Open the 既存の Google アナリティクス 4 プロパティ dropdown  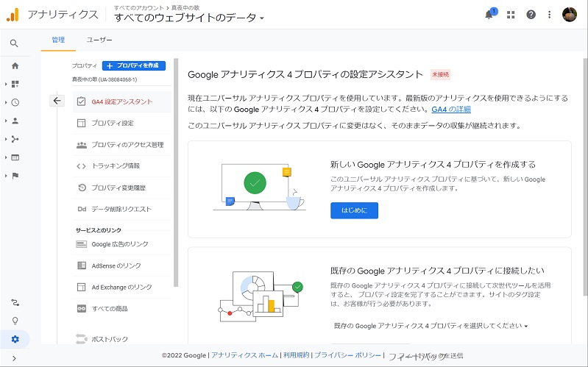coord(431,326)
